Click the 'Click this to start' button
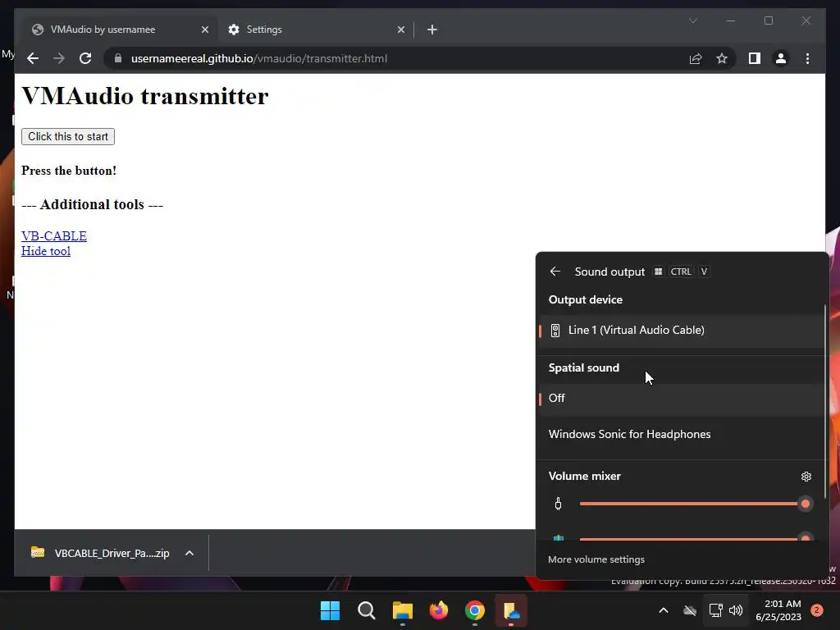This screenshot has width=840, height=630. [x=68, y=137]
